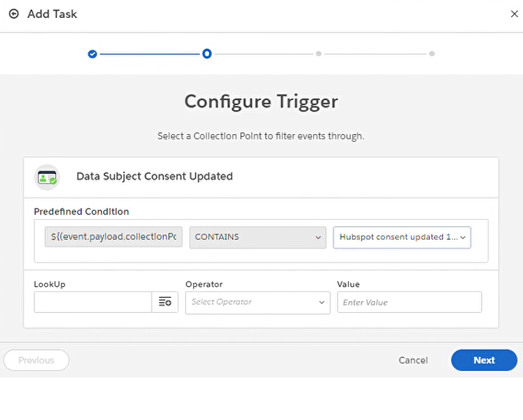Click the contact card icon beside Data Subject Consent Updated

coord(47,176)
